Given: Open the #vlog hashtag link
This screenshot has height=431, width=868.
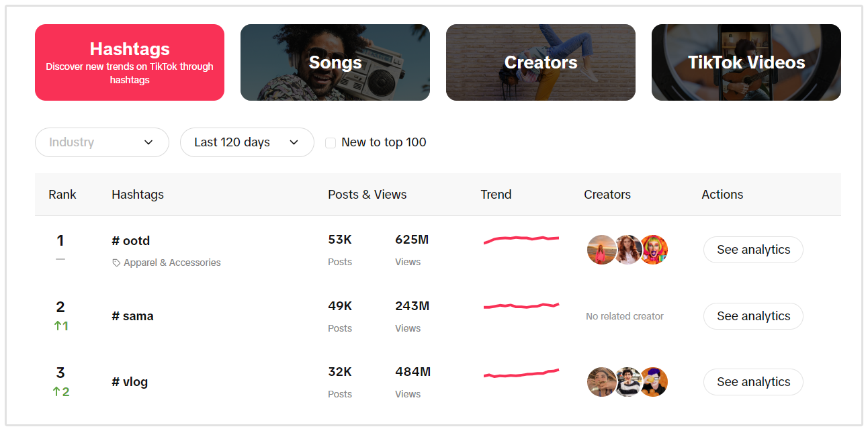Looking at the screenshot, I should coord(129,381).
